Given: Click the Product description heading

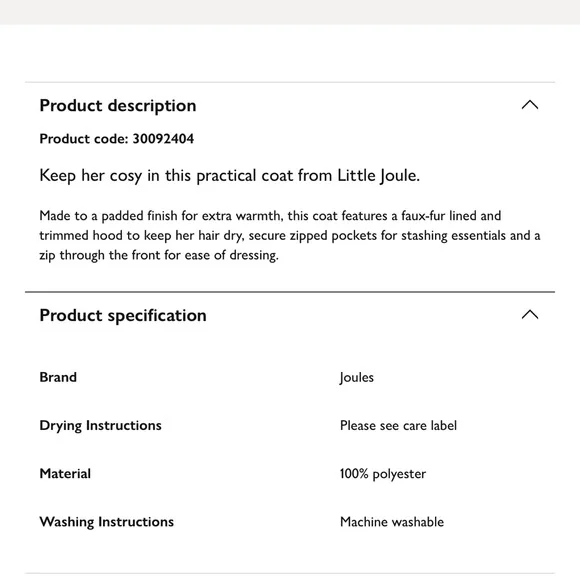Looking at the screenshot, I should point(118,106).
